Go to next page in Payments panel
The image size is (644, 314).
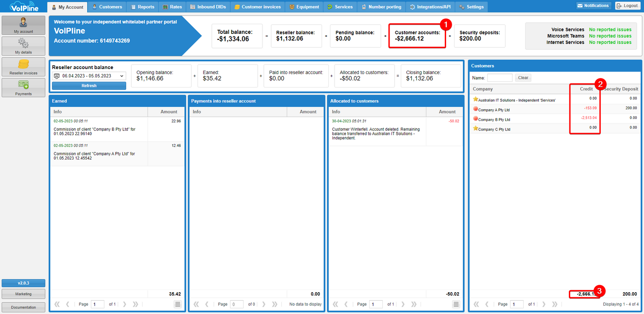click(x=264, y=304)
